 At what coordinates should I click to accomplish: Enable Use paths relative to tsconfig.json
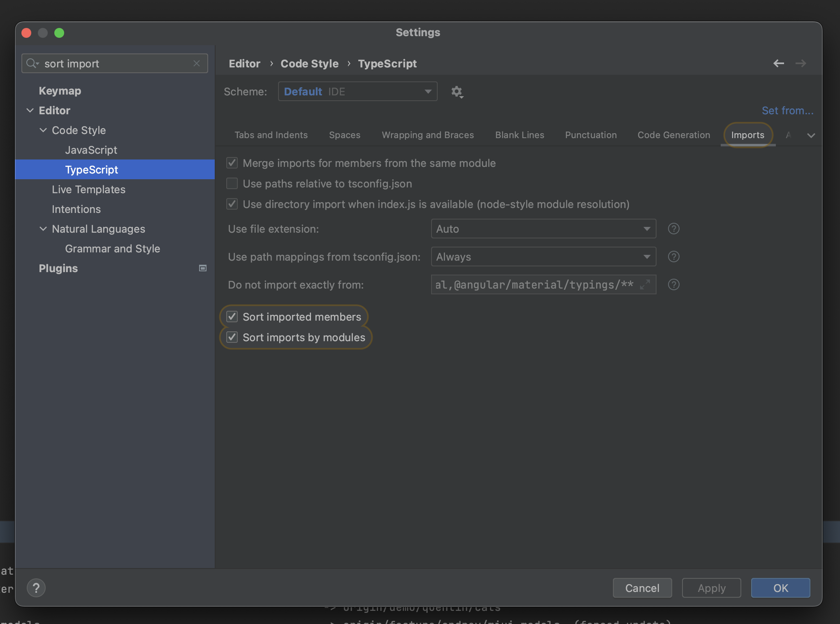(x=232, y=183)
